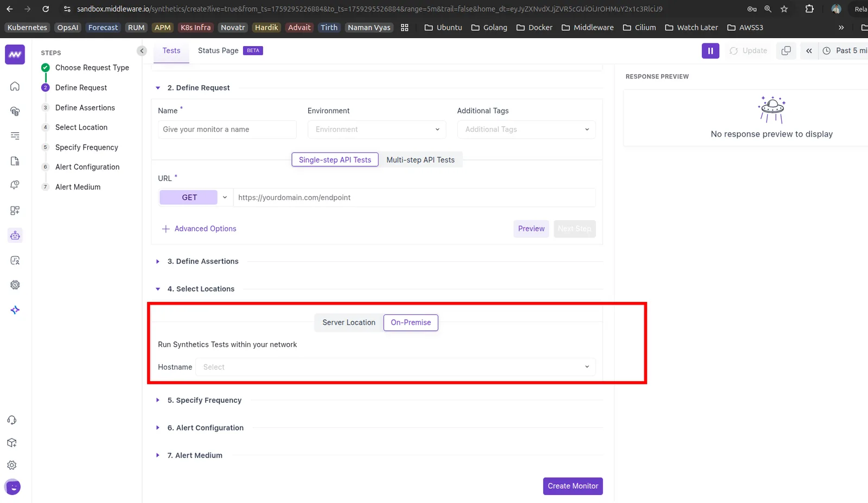Expand section 7. Alert Medium
This screenshot has width=868, height=503.
[x=194, y=455]
